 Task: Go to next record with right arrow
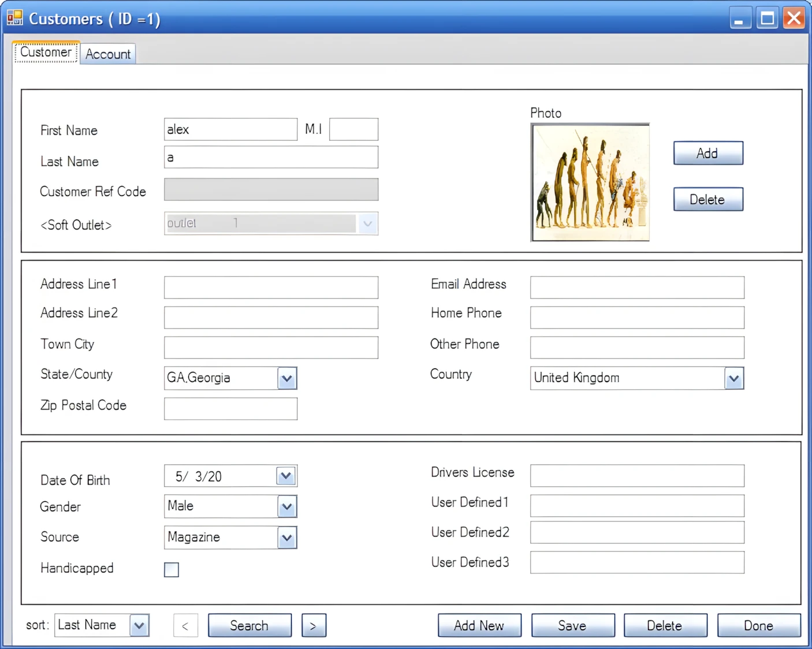pos(314,625)
